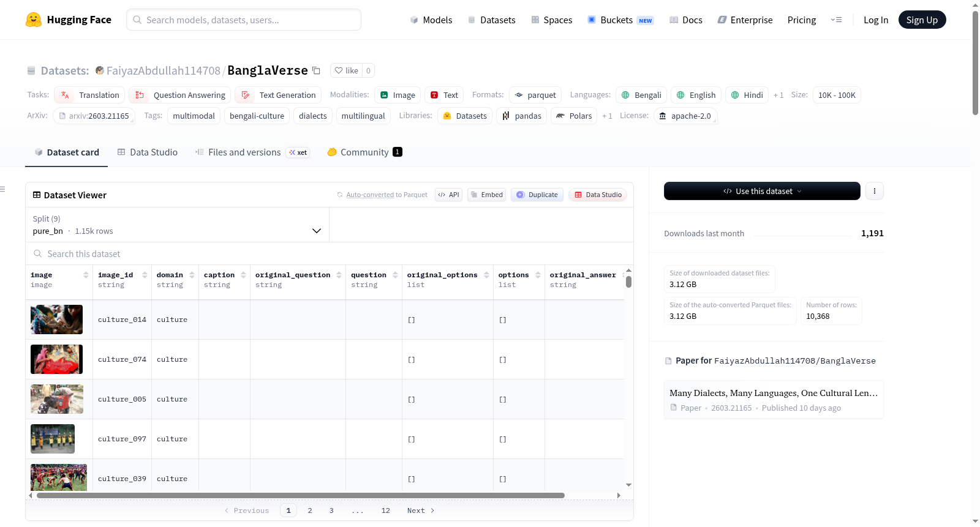The image size is (980, 527).
Task: Open the left sidebar toggle icon
Action: 3,189
